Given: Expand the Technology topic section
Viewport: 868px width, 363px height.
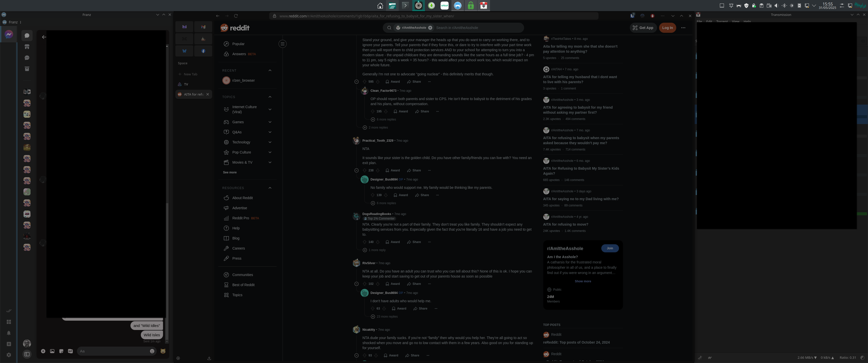Looking at the screenshot, I should [269, 142].
